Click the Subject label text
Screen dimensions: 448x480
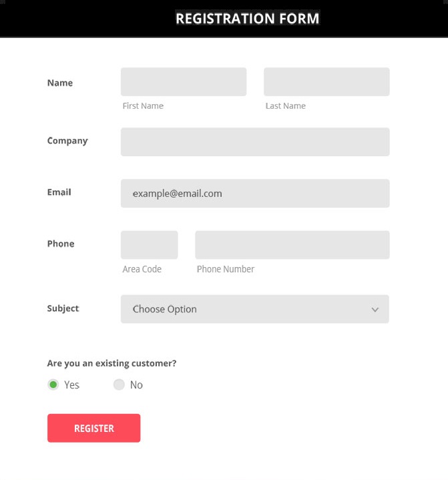click(63, 308)
